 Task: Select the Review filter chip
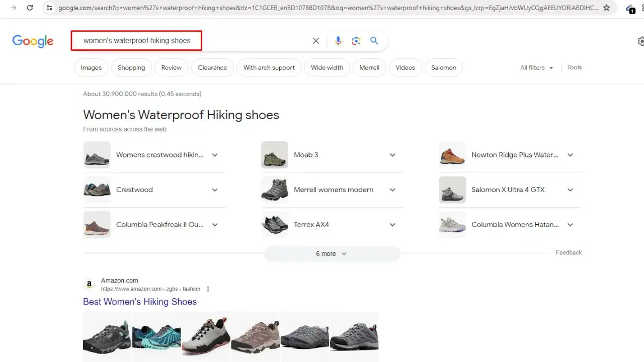[x=172, y=68]
